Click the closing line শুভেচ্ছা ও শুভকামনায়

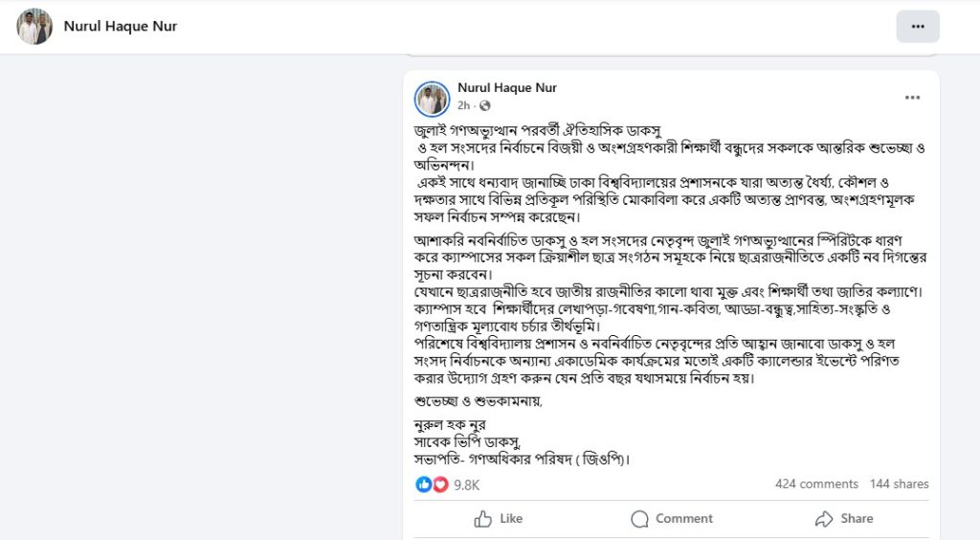478,401
